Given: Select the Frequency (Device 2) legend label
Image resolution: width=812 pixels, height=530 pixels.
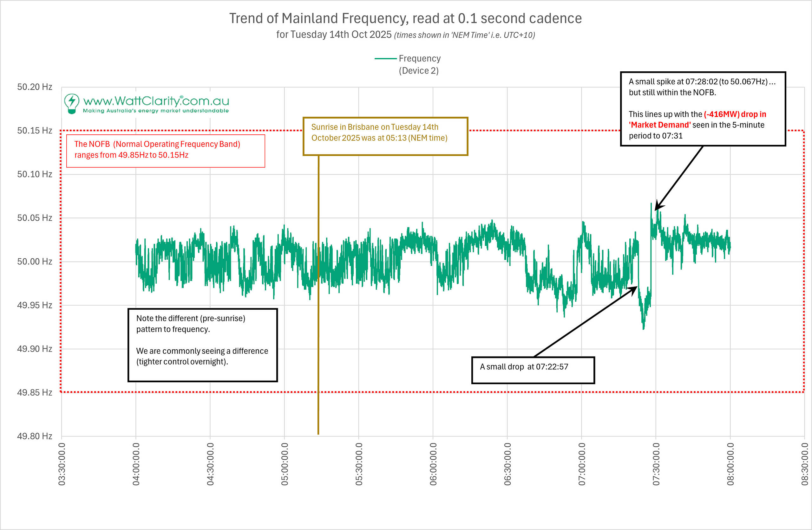Looking at the screenshot, I should (419, 64).
